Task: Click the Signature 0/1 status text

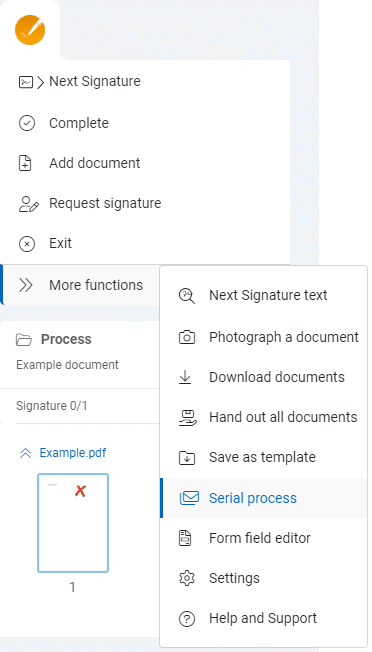Action: 52,406
